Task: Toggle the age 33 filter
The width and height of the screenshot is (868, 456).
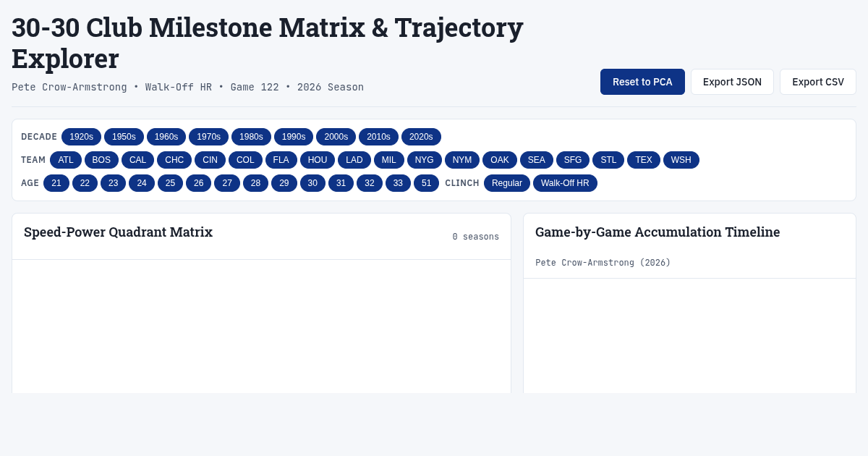Action: [x=398, y=183]
